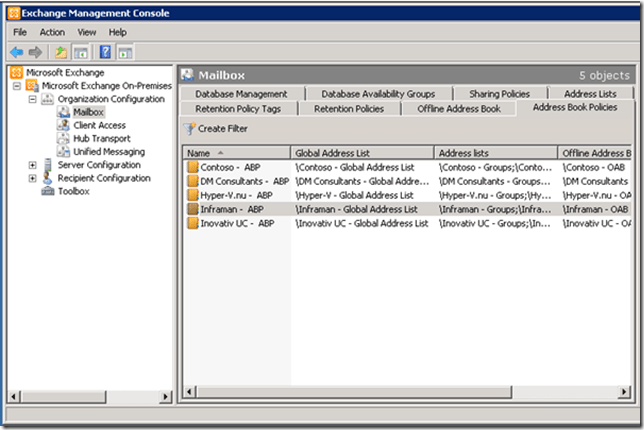
Task: Select Client Access in the console tree
Action: 99,126
